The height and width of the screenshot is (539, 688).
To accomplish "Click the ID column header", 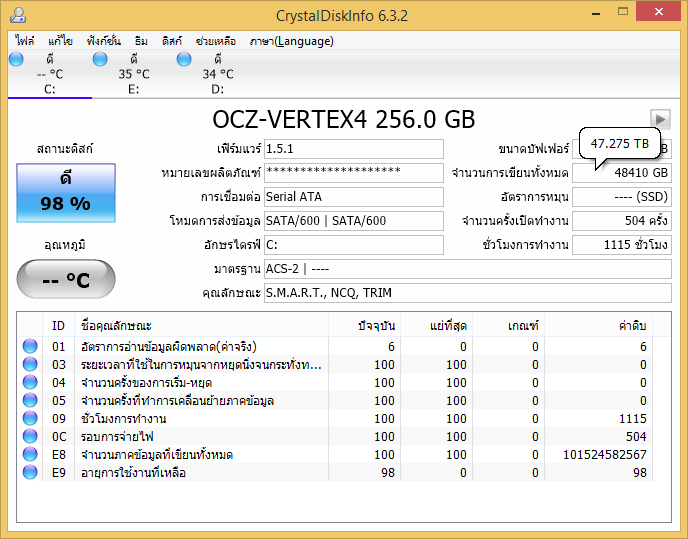I will (x=58, y=325).
